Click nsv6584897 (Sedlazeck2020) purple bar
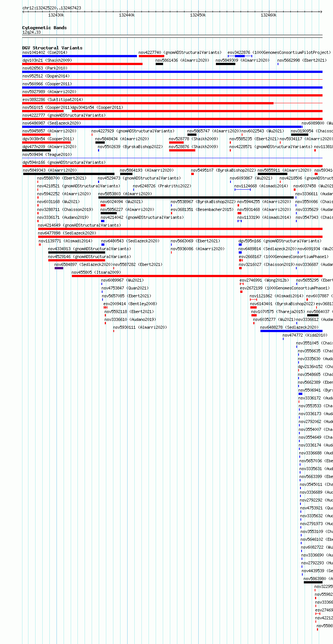 tap(59, 268)
